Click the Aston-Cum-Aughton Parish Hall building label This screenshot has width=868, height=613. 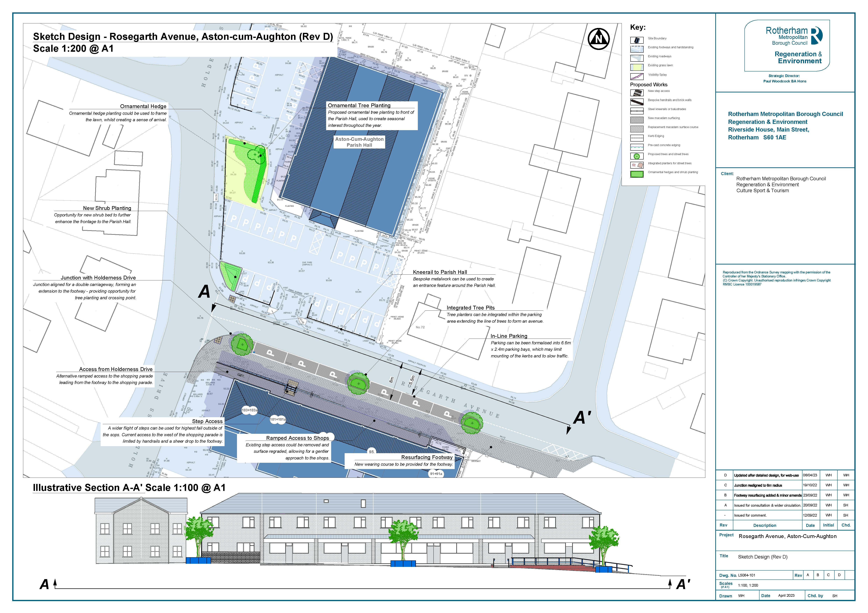pyautogui.click(x=359, y=142)
